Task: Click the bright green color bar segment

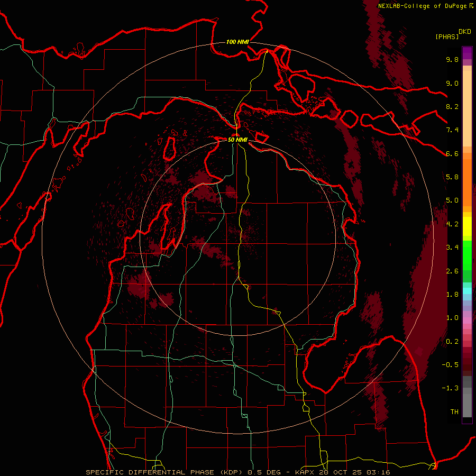Action: [x=467, y=255]
